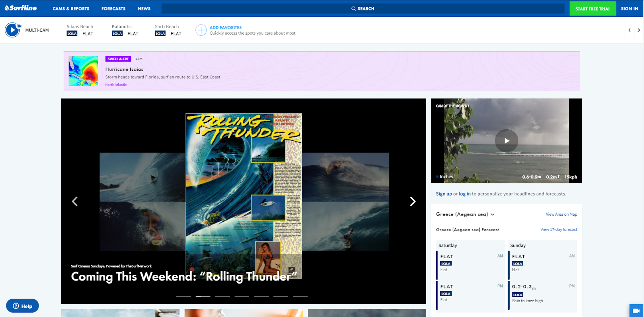644x317 pixels.
Task: Click the Add Favorites plus icon
Action: (201, 30)
